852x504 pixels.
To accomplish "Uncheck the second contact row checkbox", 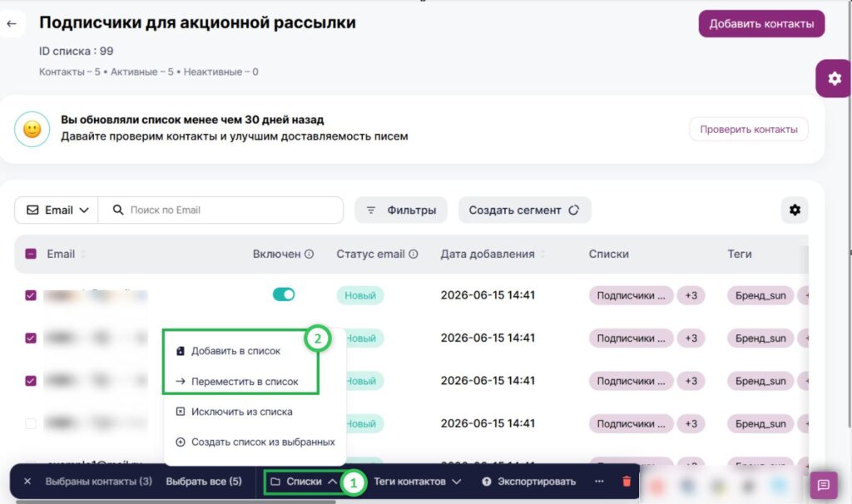I will point(31,338).
